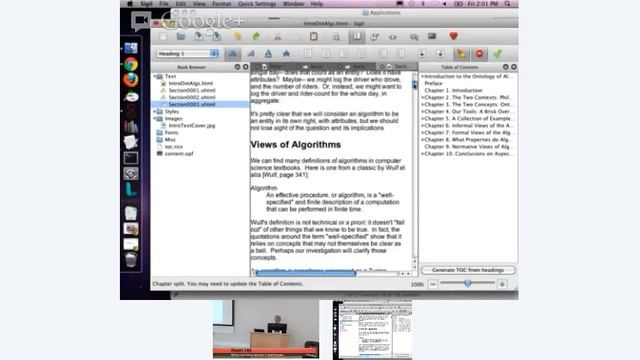Viewport: 640px width, 360px height.
Task: Select Chapter 1. Introduction in Table of Contents
Action: [453, 90]
